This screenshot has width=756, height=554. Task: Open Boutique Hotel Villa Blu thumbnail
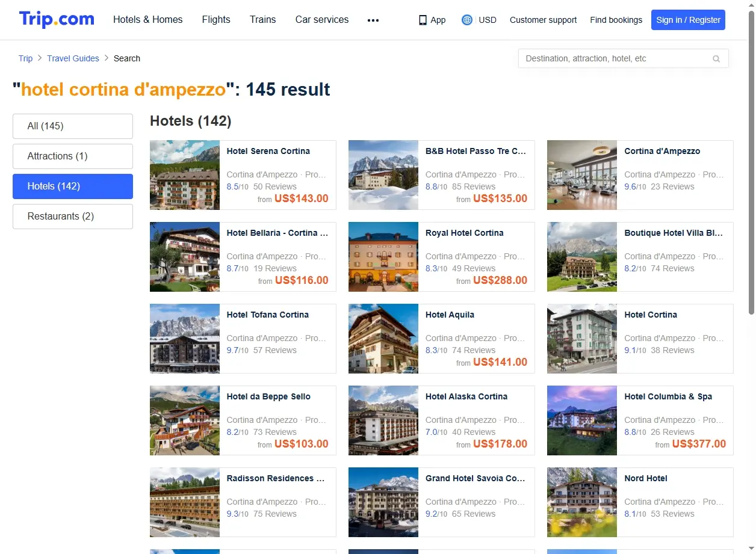(582, 257)
